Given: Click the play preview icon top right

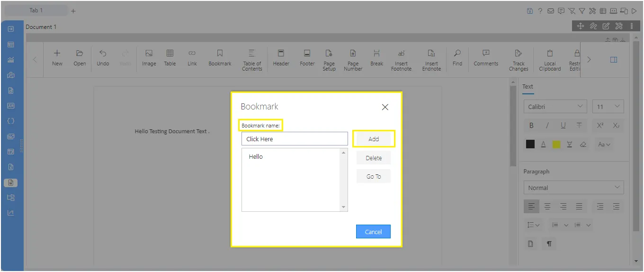Looking at the screenshot, I should tap(634, 11).
